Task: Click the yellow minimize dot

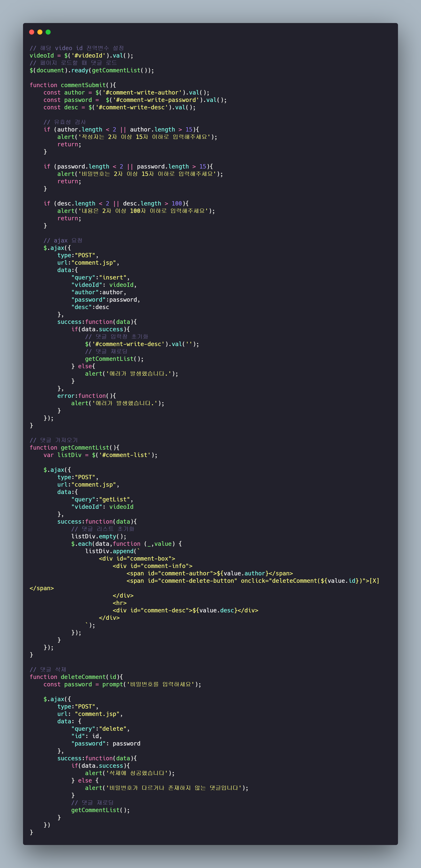Action: 40,32
